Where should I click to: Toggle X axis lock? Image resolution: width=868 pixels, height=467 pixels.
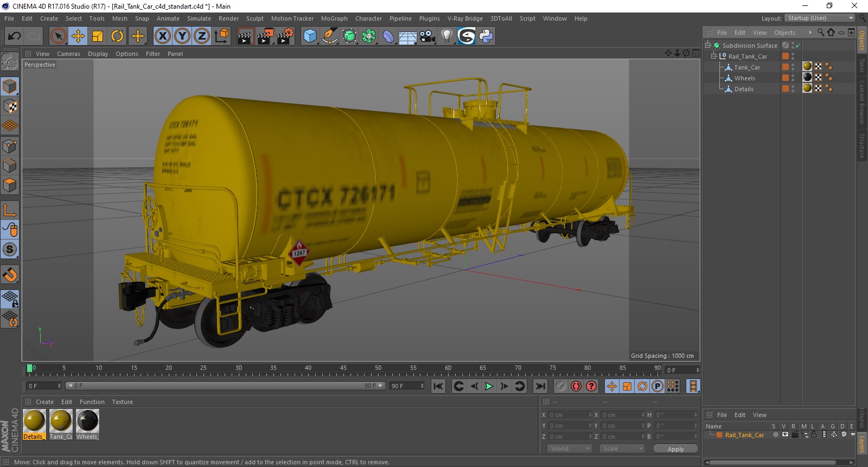click(x=162, y=36)
